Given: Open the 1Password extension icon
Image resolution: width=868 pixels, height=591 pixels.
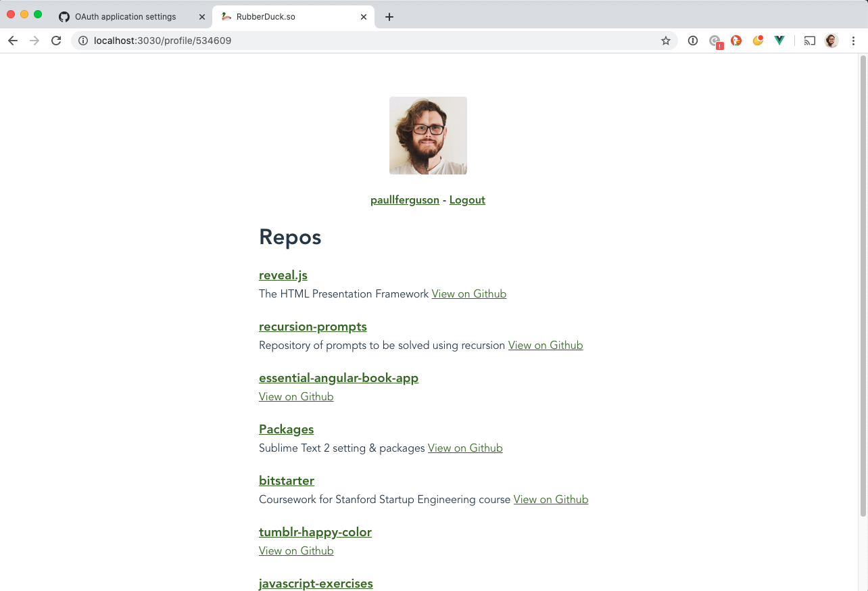Looking at the screenshot, I should pos(693,41).
